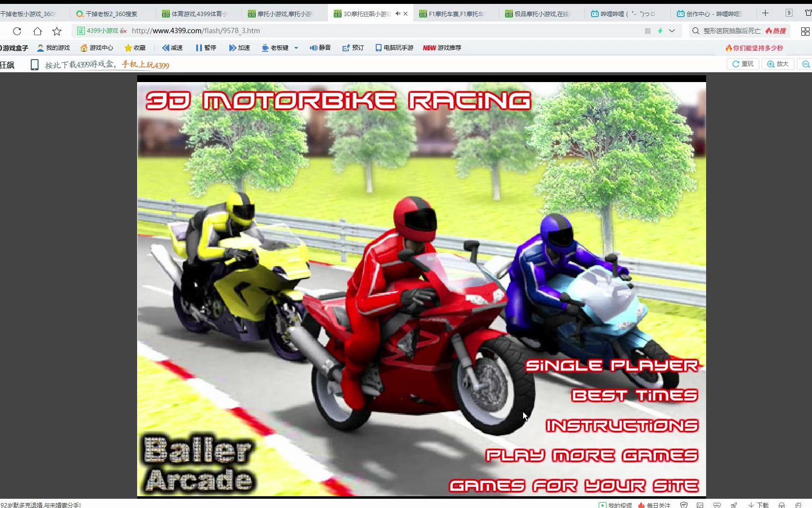
Task: Enable turbo mode via the lightning icon
Action: [660, 31]
